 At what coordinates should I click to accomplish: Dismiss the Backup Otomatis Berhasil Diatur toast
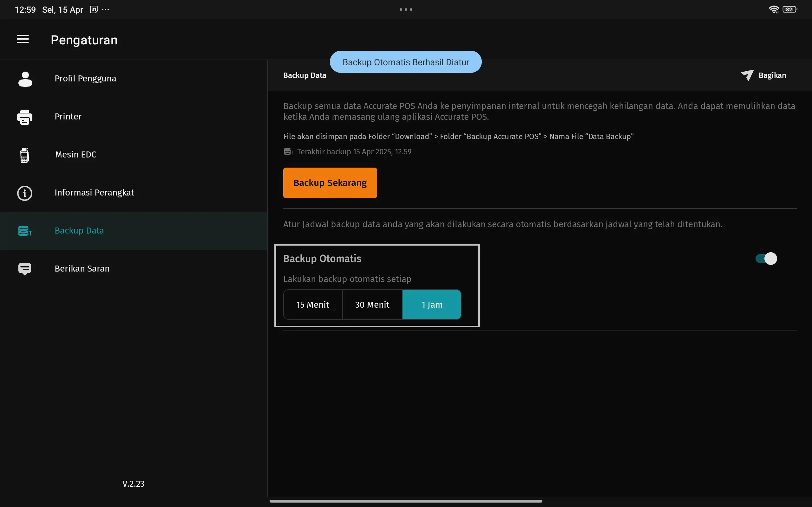pos(405,62)
